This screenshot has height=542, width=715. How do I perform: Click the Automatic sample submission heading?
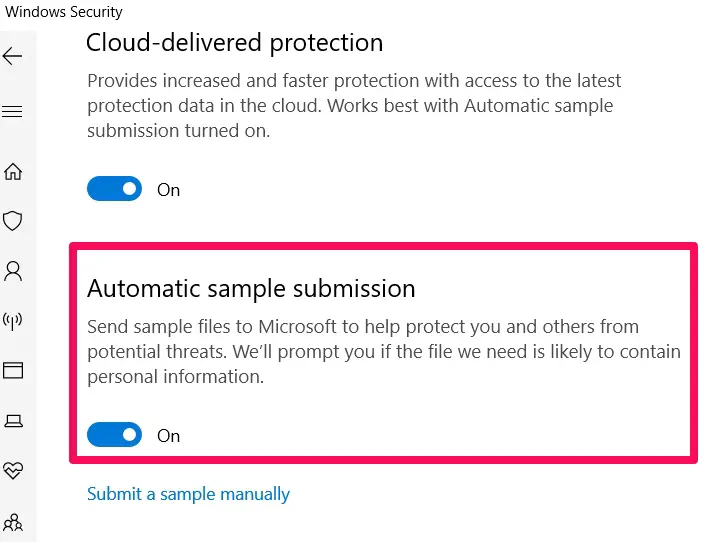coord(250,289)
